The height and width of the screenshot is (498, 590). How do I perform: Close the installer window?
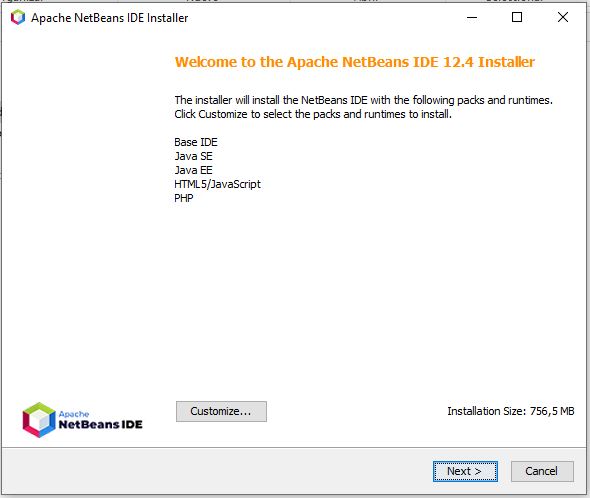pyautogui.click(x=563, y=17)
